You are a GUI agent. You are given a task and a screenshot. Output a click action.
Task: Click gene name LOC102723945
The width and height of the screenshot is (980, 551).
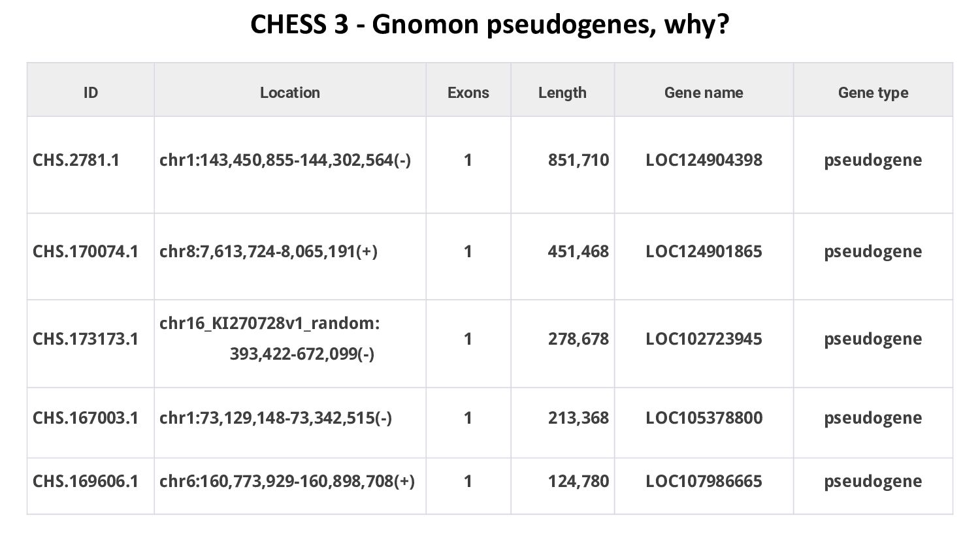pyautogui.click(x=704, y=339)
